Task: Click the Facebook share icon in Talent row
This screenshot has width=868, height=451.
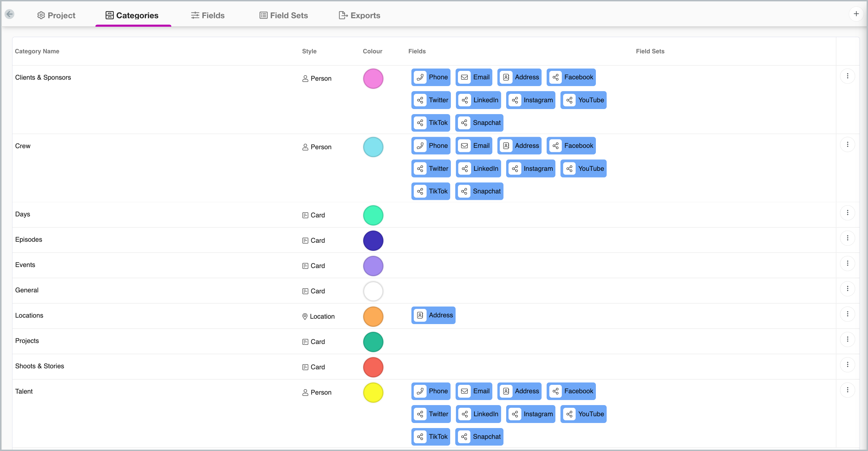Action: (x=555, y=391)
